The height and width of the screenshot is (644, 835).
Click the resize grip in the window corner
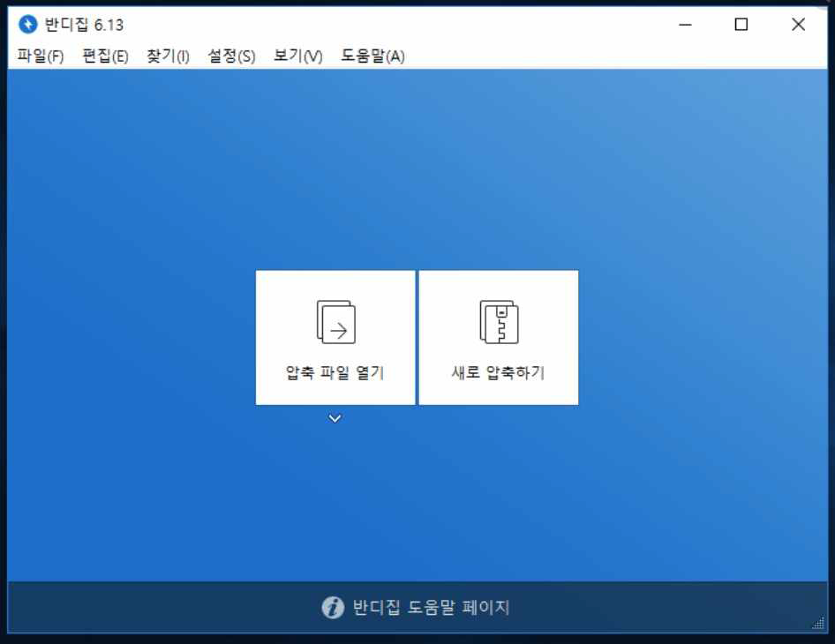[819, 624]
